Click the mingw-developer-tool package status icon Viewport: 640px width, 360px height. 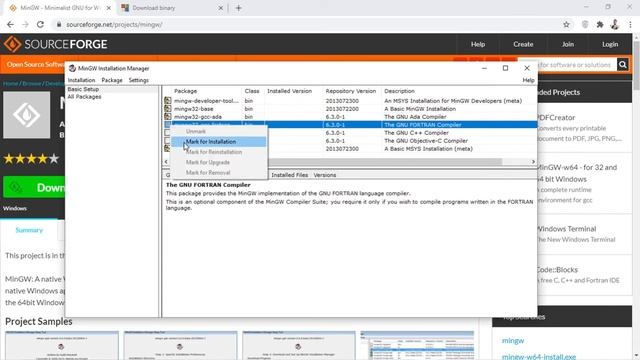[x=168, y=100]
